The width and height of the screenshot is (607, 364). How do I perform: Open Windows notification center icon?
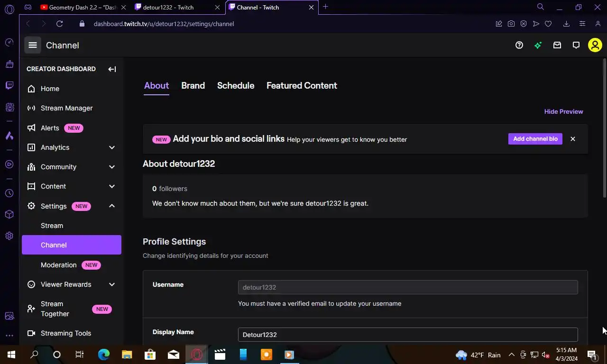[592, 355]
